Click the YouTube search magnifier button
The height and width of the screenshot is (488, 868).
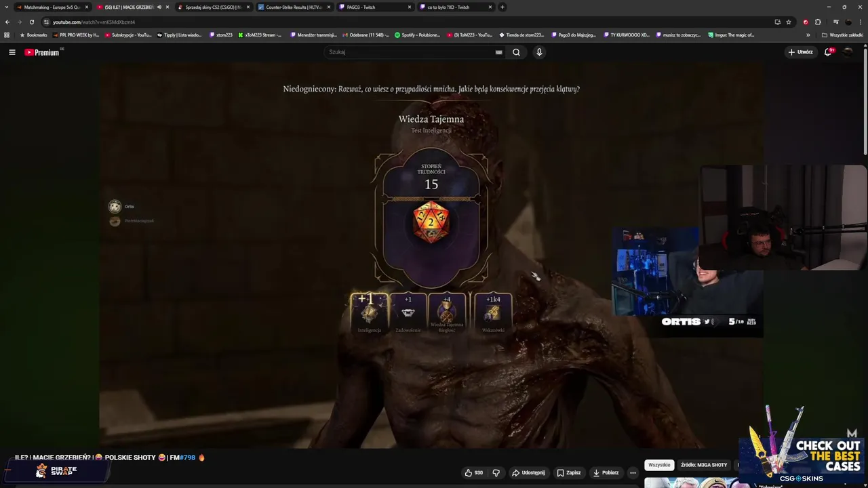point(516,52)
